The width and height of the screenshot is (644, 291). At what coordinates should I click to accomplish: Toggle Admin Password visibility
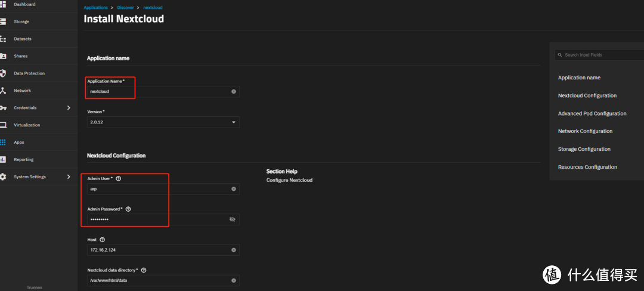[233, 219]
